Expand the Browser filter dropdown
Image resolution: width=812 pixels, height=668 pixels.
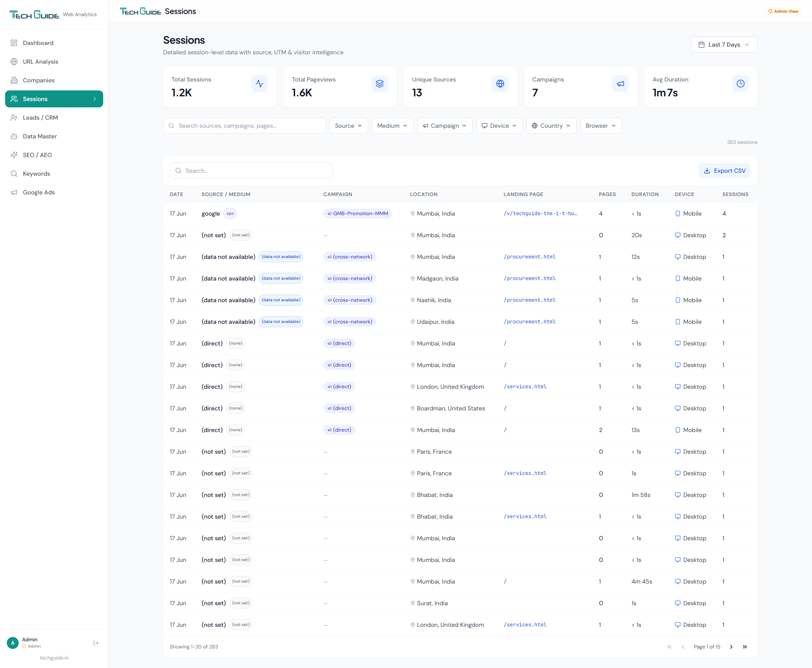601,126
